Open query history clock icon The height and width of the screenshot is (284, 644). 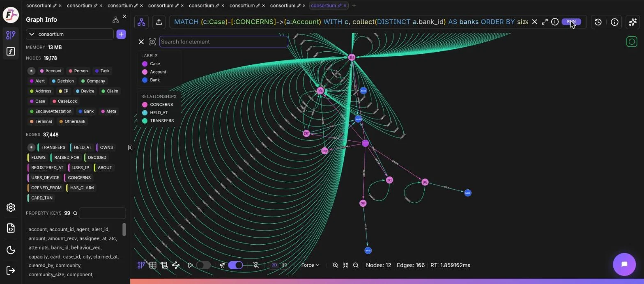(598, 22)
